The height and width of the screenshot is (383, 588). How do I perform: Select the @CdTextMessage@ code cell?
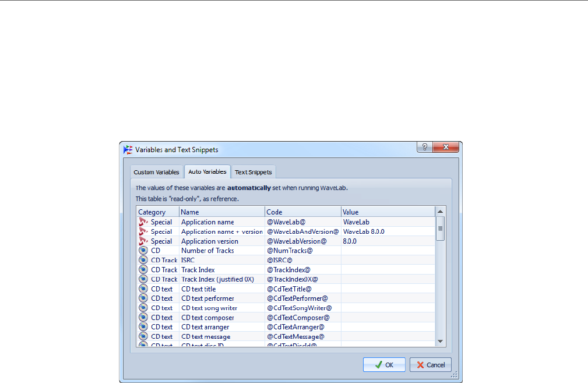pyautogui.click(x=303, y=336)
